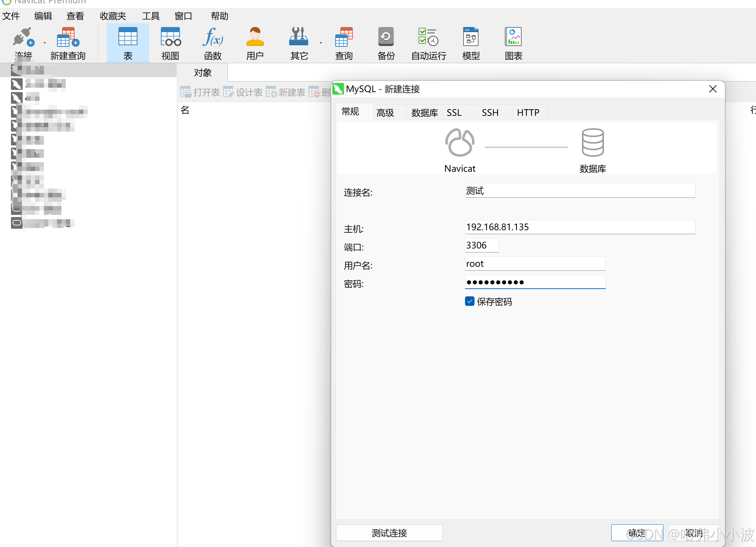Expand the 连接 dropdown arrow
Image resolution: width=756 pixels, height=547 pixels.
pos(44,42)
